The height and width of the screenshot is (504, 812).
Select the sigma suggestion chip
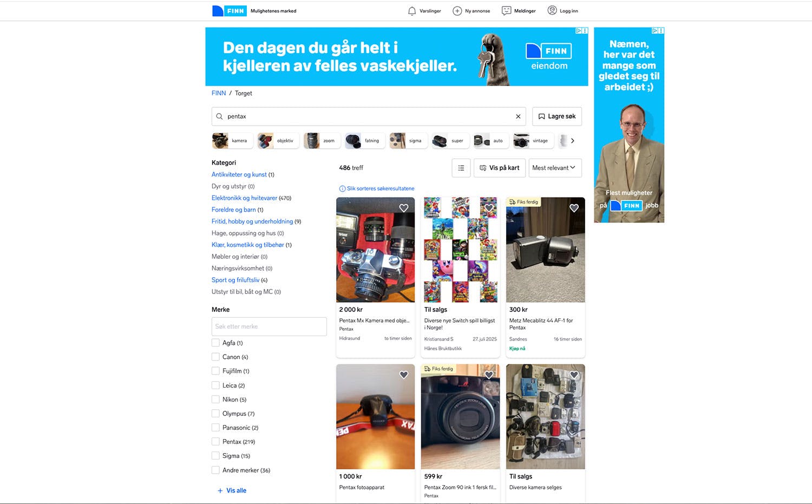pyautogui.click(x=408, y=141)
